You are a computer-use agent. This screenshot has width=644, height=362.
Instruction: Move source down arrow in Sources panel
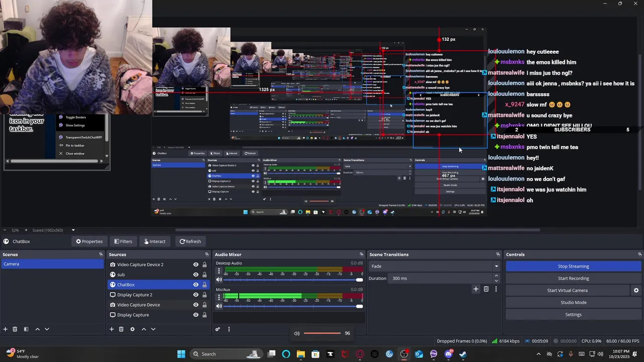point(153,329)
